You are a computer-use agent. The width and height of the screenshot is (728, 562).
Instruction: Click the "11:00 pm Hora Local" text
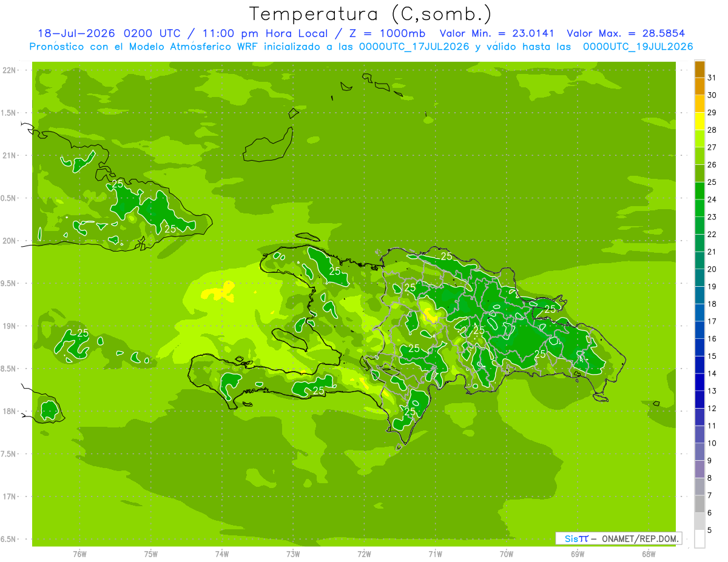click(265, 33)
